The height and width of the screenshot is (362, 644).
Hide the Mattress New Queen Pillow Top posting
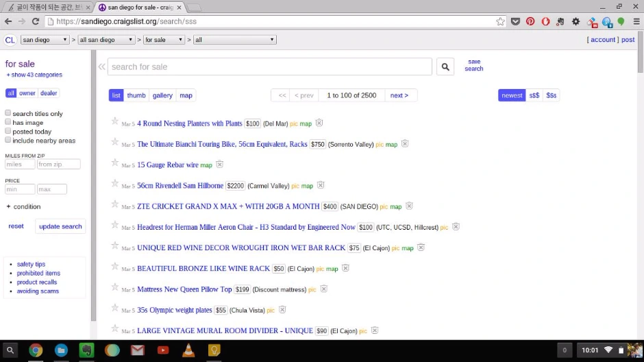[323, 289]
